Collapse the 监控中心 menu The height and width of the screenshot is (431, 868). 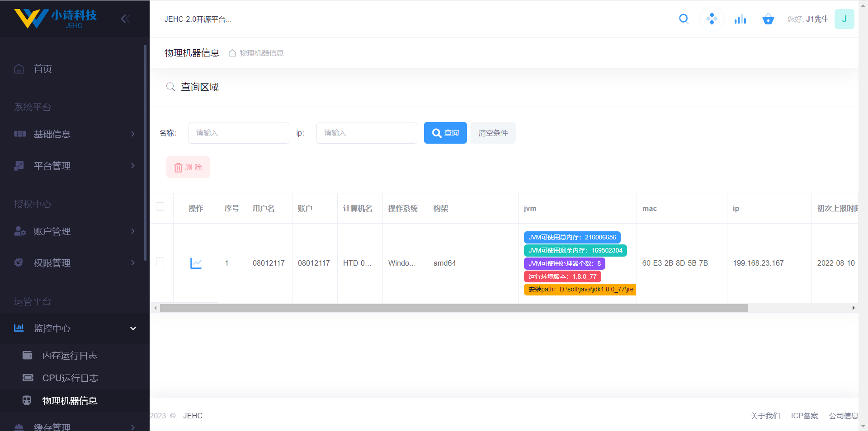tap(75, 328)
